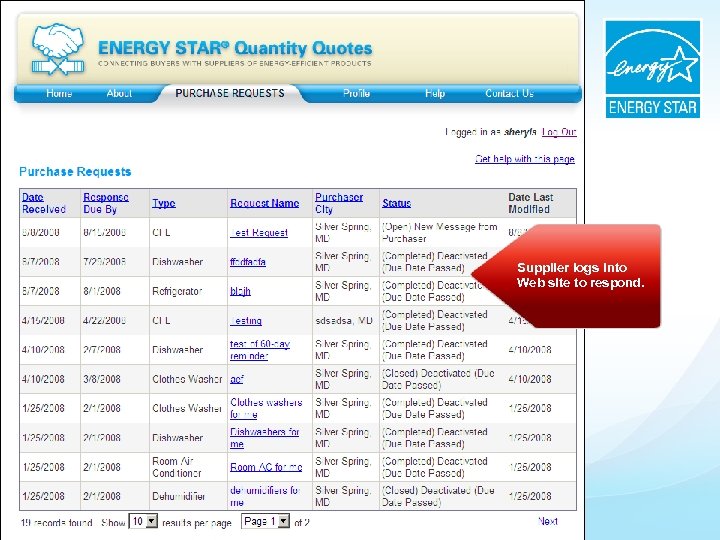Open Room AC for me request
720x540 pixels.
coord(266,467)
